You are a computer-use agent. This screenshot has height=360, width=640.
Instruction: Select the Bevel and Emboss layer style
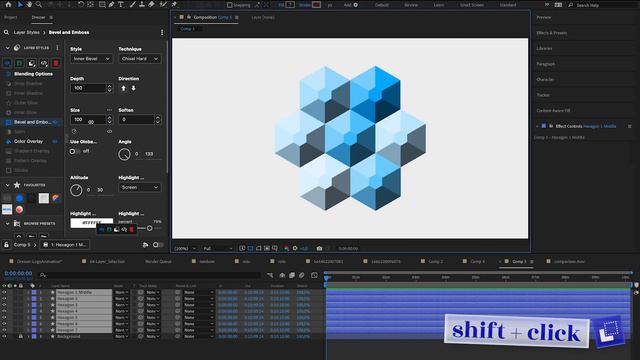click(x=33, y=122)
